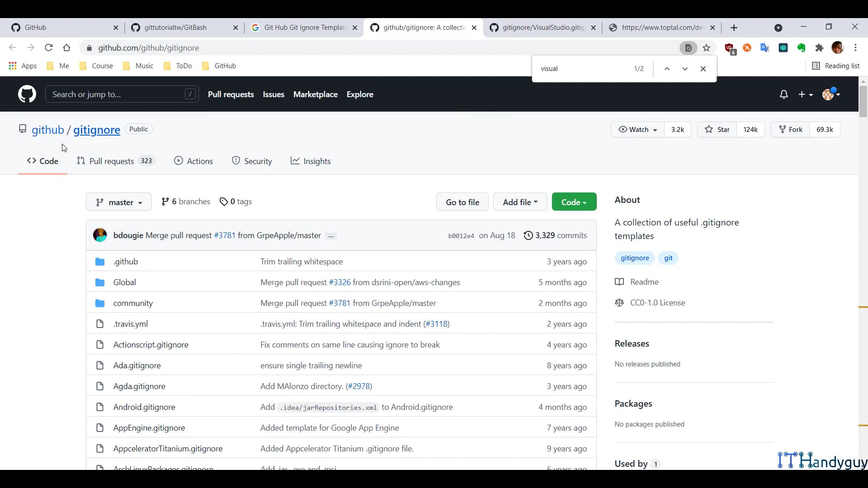Expand the commit message ellipsis

point(331,236)
